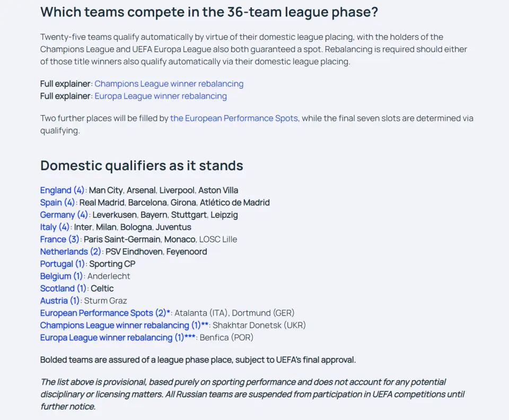Open the Germany (4) country link
Image resolution: width=509 pixels, height=420 pixels.
pos(64,215)
